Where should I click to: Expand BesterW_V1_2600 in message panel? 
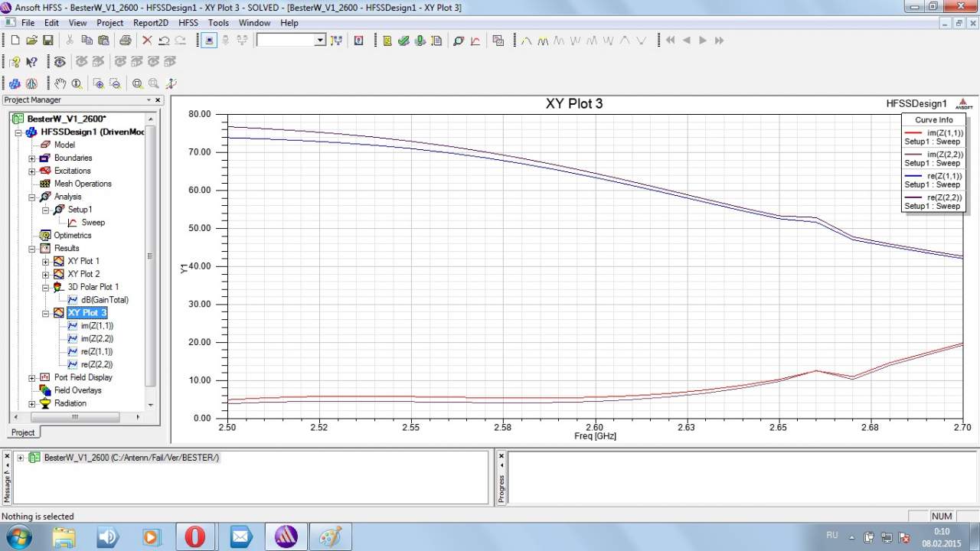tap(19, 458)
